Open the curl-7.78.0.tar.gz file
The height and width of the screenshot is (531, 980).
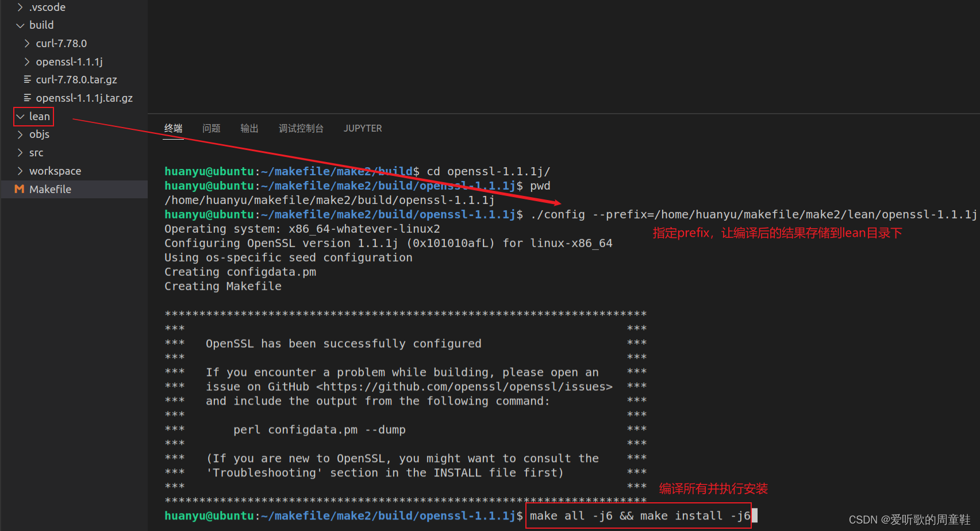point(76,80)
